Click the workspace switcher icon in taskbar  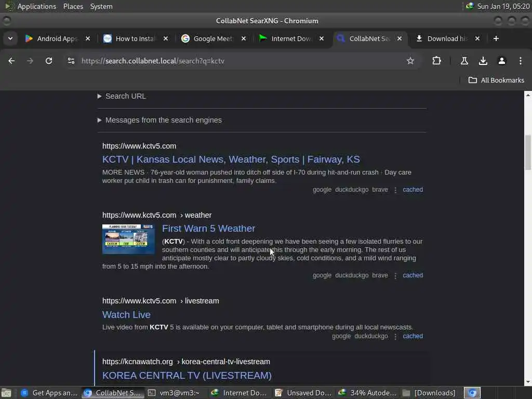[x=472, y=393]
